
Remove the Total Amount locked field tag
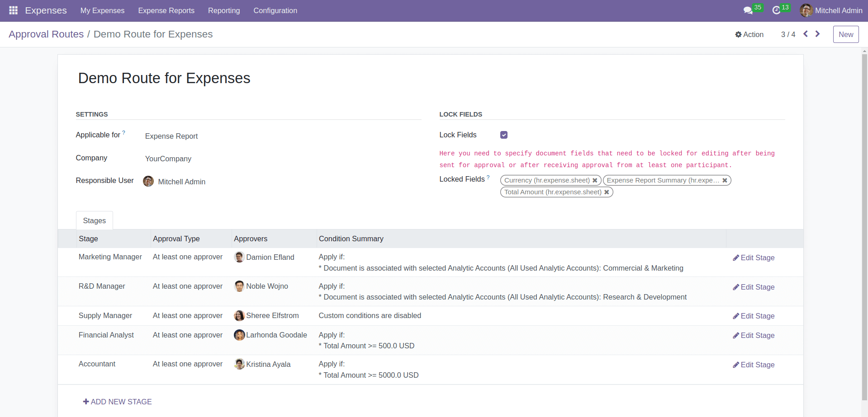point(607,192)
